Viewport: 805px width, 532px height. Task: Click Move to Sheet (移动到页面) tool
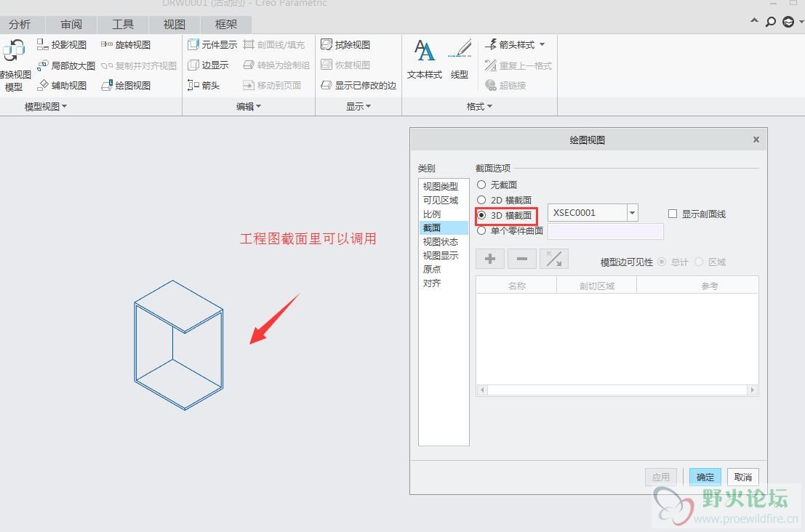click(271, 85)
